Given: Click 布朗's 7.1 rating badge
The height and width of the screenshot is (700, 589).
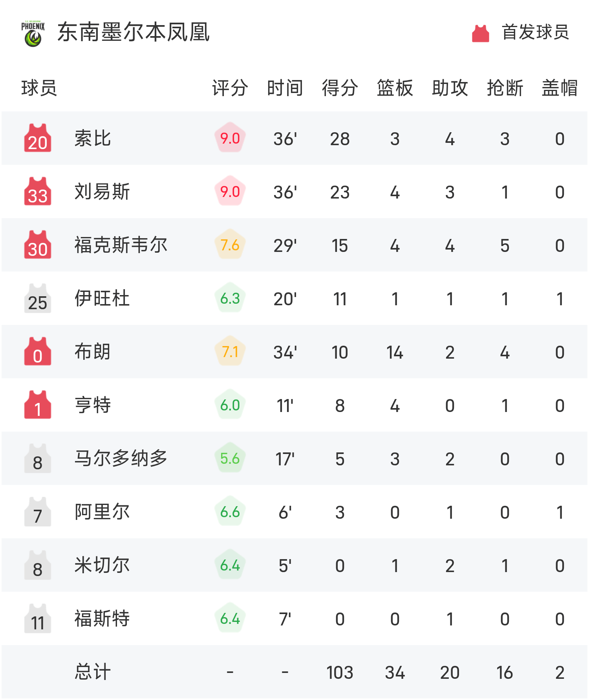Looking at the screenshot, I should click(230, 352).
